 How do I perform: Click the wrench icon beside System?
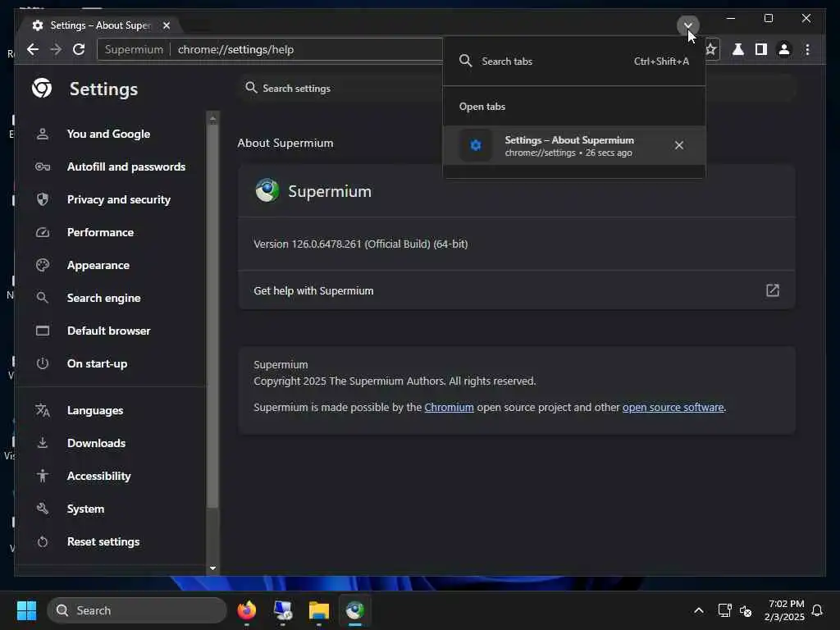(43, 509)
